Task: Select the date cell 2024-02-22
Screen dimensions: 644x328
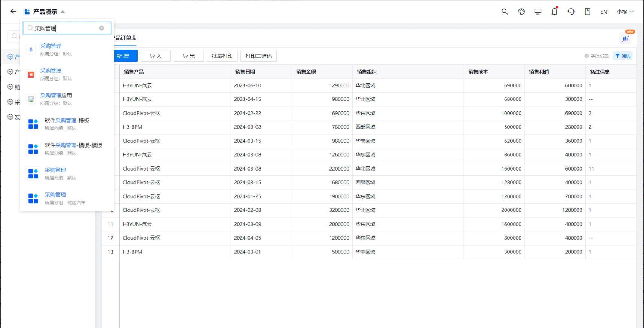Action: [261, 113]
